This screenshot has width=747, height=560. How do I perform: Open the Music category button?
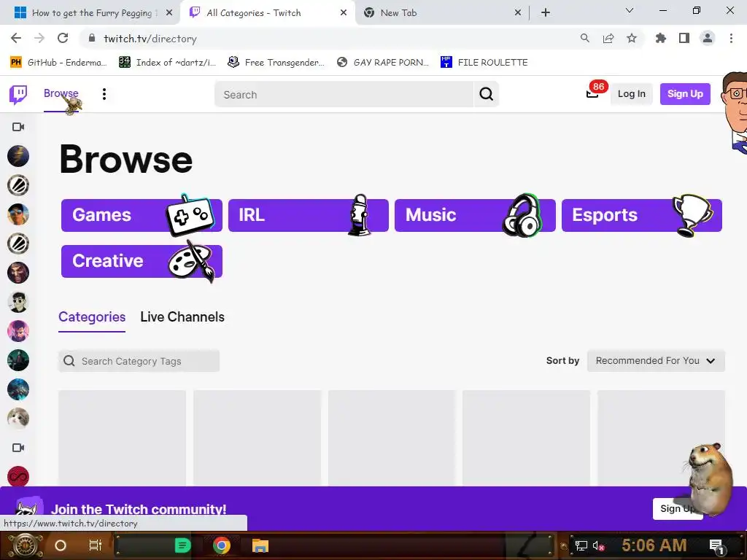[x=475, y=215]
